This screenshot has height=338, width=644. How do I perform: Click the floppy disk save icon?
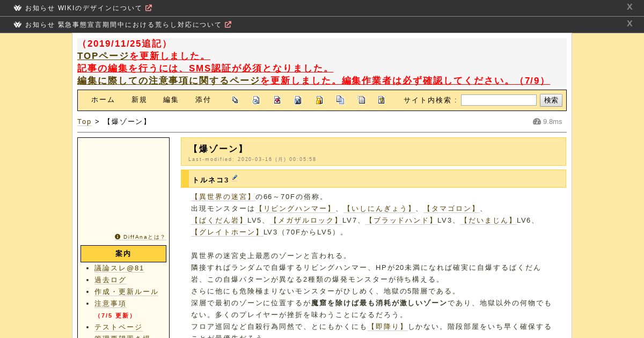point(298,100)
